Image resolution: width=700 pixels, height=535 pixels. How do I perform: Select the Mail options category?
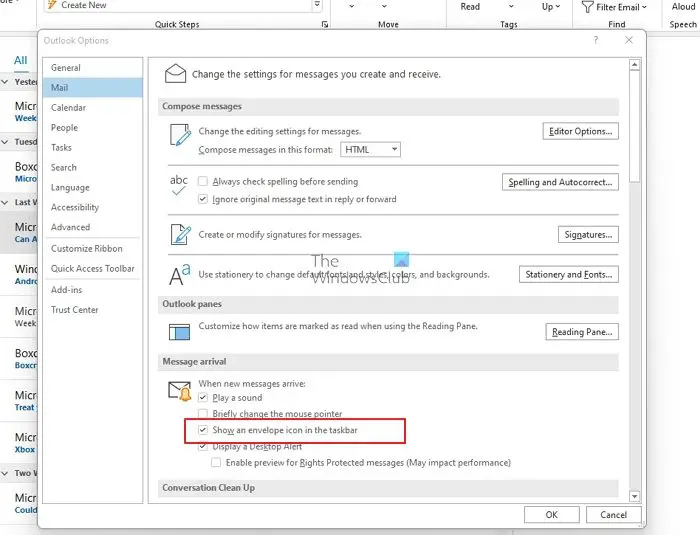pos(93,88)
